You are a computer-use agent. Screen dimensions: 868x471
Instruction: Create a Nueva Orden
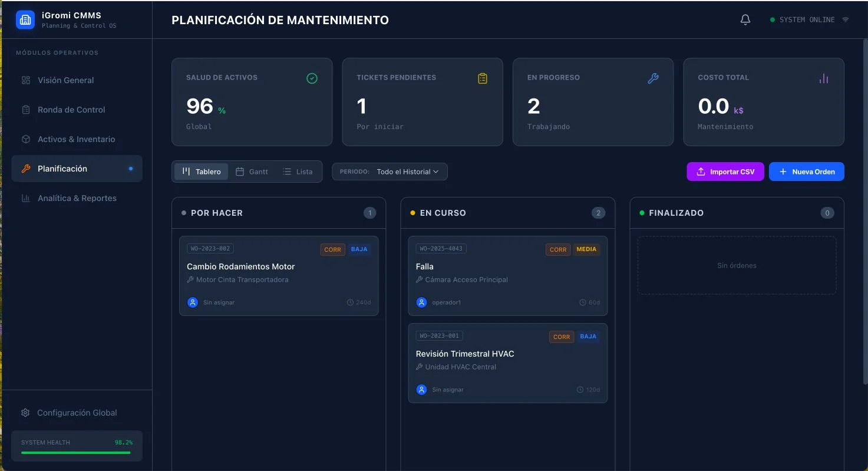click(x=806, y=172)
